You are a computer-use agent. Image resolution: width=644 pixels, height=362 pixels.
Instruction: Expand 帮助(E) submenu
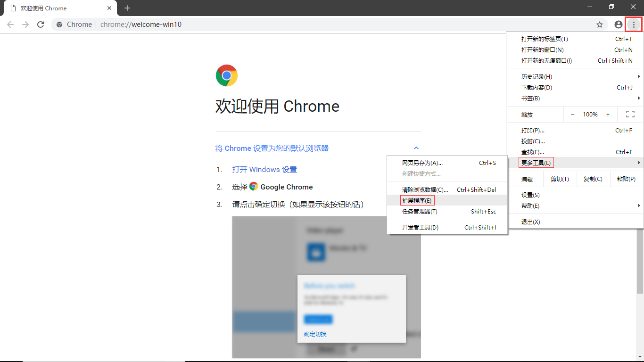pyautogui.click(x=575, y=206)
